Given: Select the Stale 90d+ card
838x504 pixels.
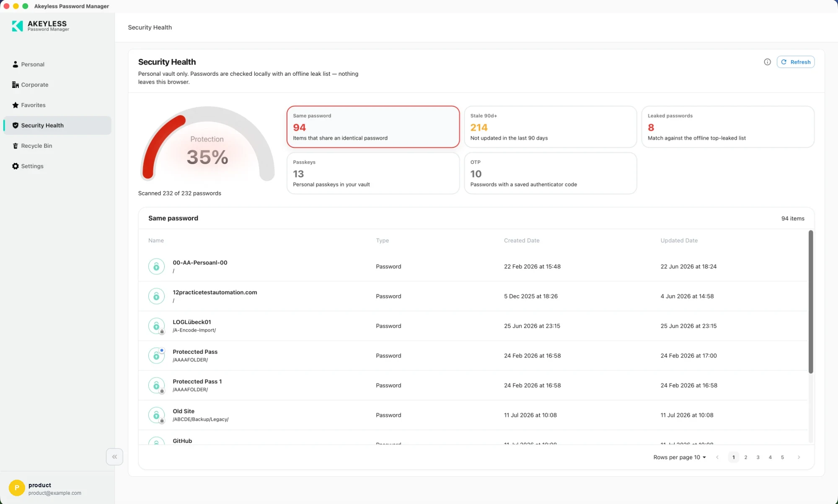Looking at the screenshot, I should click(x=550, y=127).
